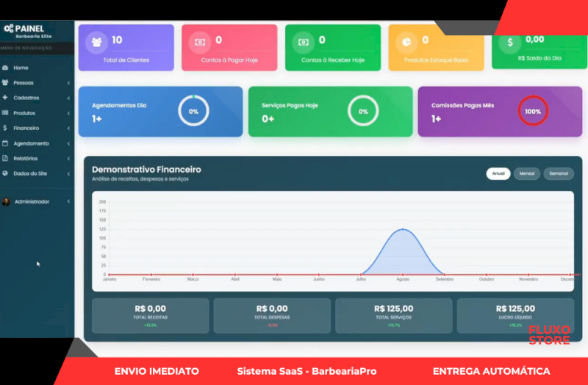Open the Serviços Pagos Hoje card

click(330, 112)
